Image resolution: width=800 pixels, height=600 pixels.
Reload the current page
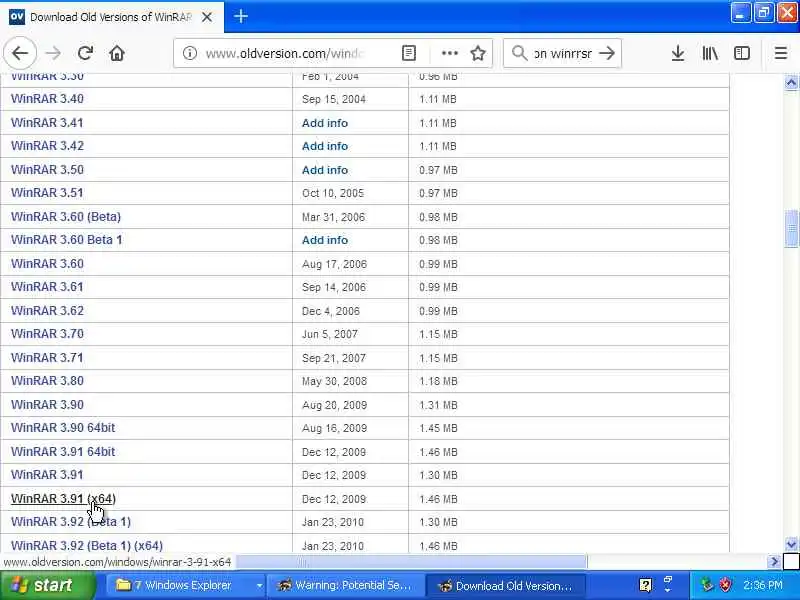85,53
